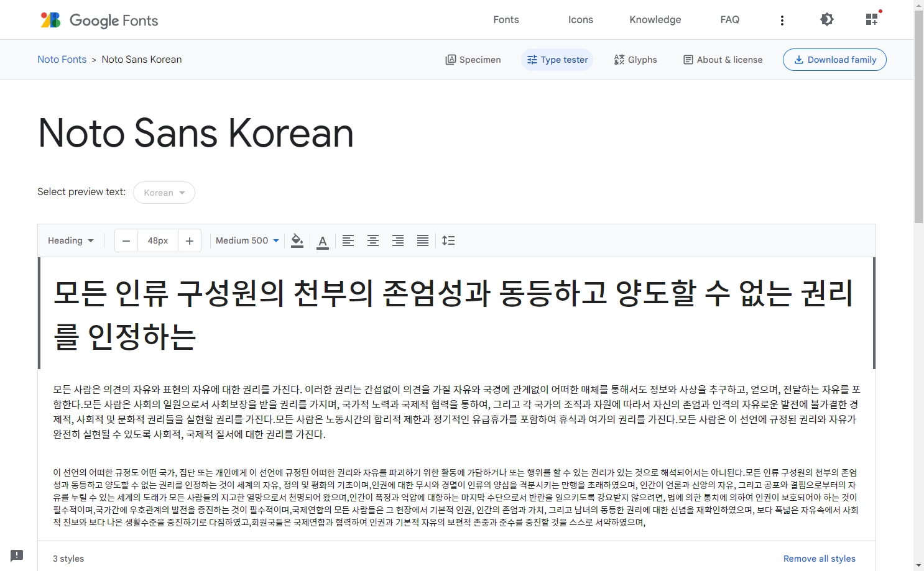This screenshot has height=571, width=924.
Task: Click the scrollbar down arrow
Action: pyautogui.click(x=918, y=565)
